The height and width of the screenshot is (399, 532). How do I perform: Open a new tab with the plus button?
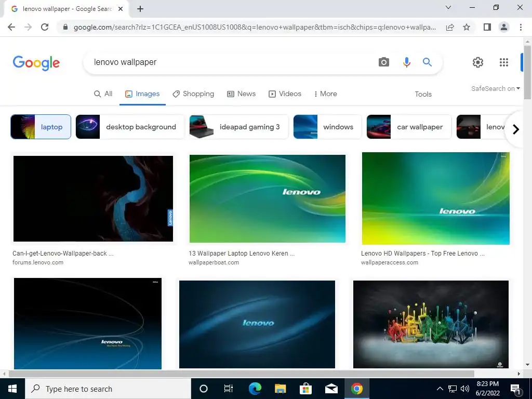(x=140, y=9)
